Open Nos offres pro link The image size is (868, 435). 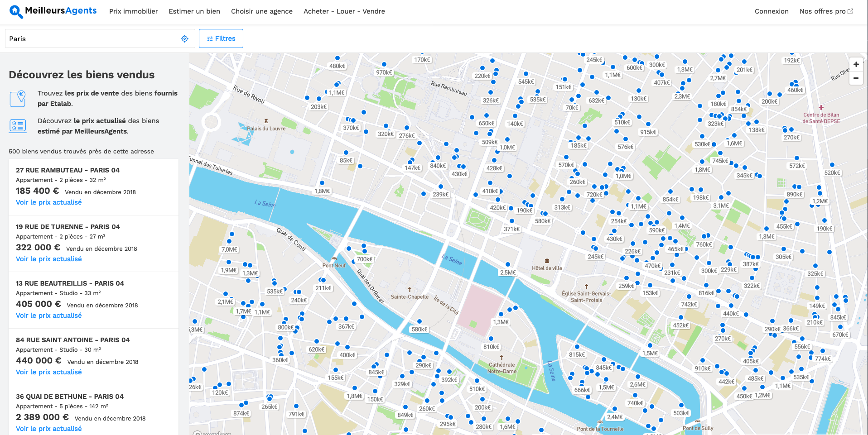(826, 11)
